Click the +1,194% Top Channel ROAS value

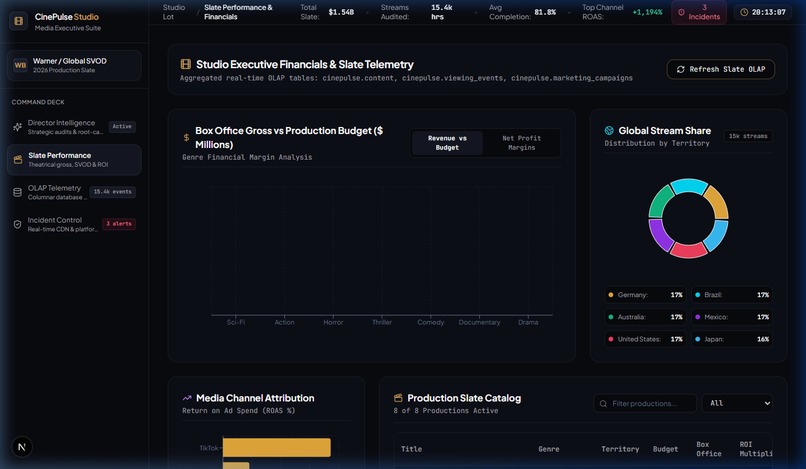647,12
